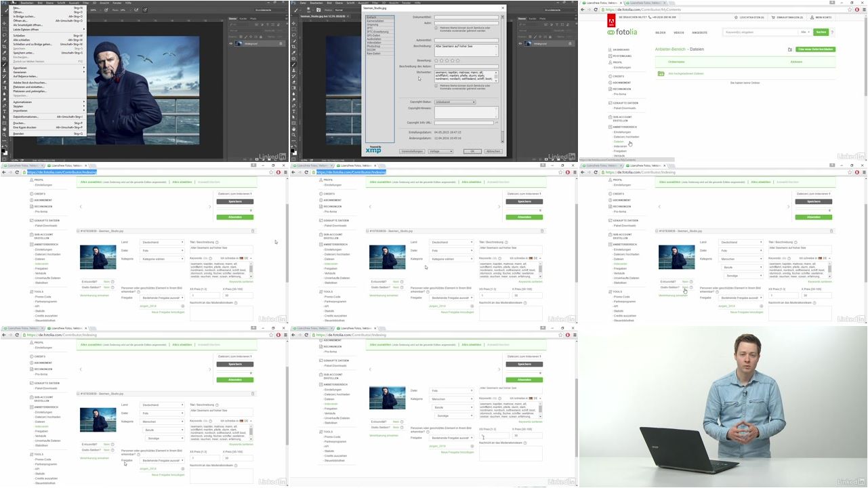The height and width of the screenshot is (488, 868).
Task: Expand the Letzte Dateien öffnen submenu
Action: [47, 29]
